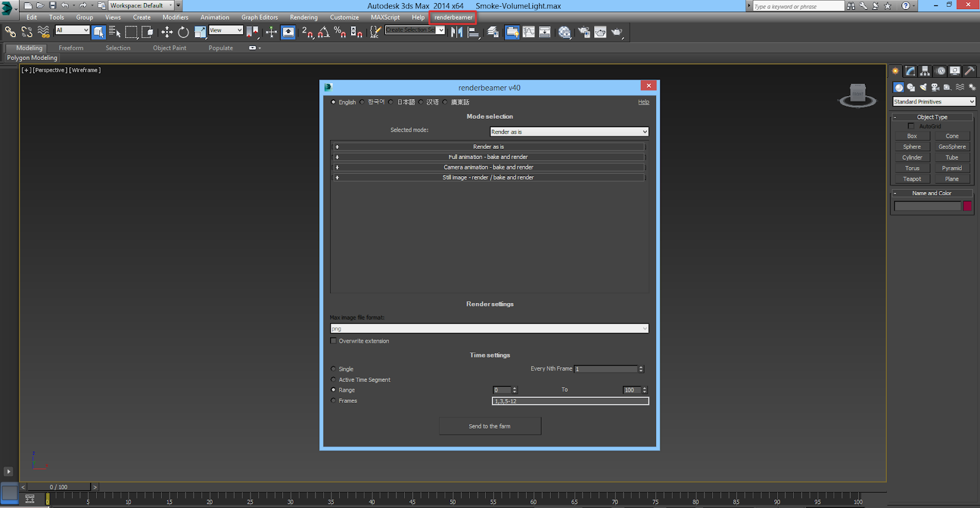Click the Mirror tool icon
Screen dimensions: 980x508
(457, 32)
